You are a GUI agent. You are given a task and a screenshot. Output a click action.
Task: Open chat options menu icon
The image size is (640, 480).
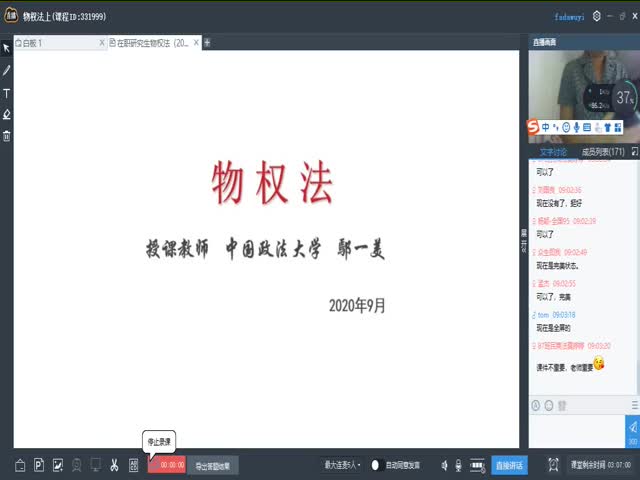[x=635, y=405]
